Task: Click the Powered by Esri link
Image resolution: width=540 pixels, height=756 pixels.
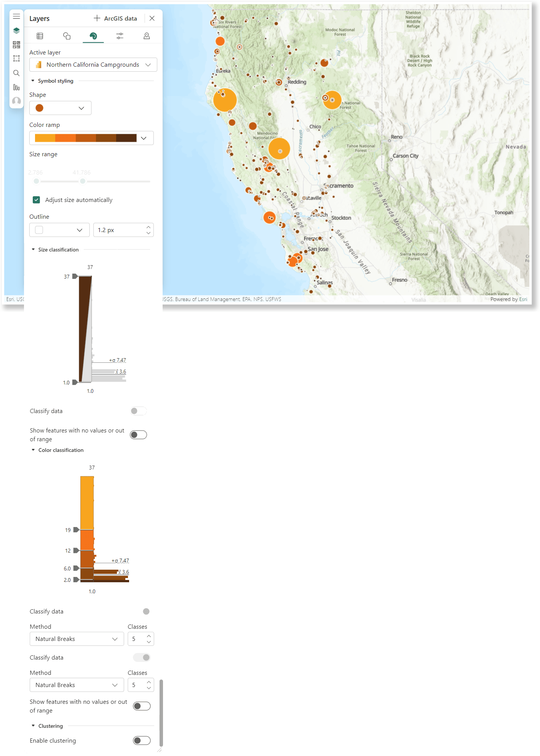Action: [x=509, y=299]
